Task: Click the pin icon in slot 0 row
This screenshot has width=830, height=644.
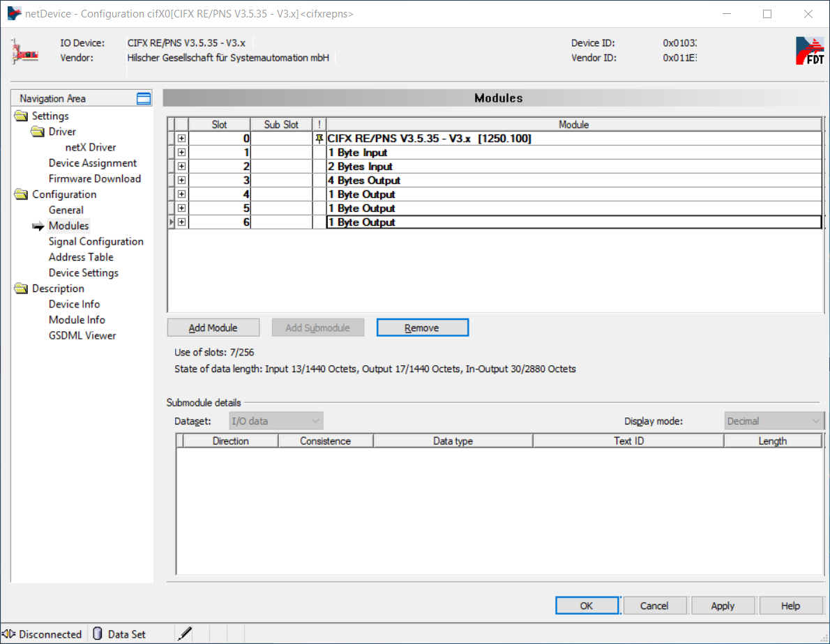Action: click(x=319, y=139)
